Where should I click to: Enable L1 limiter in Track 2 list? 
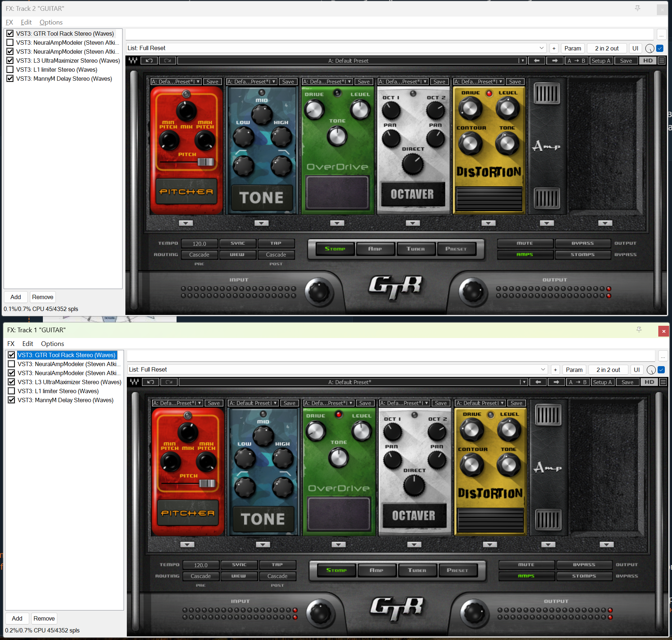coord(10,70)
